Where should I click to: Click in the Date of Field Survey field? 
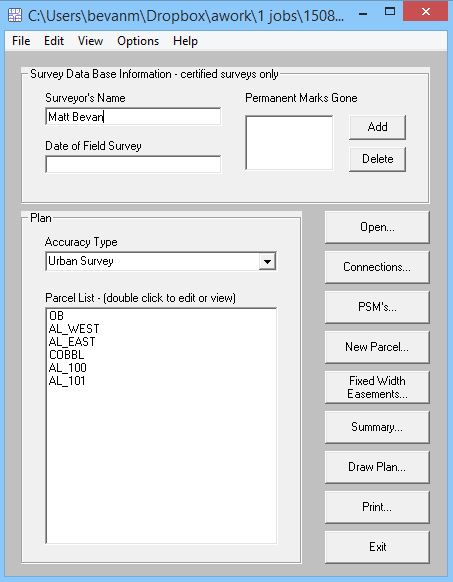click(x=133, y=164)
